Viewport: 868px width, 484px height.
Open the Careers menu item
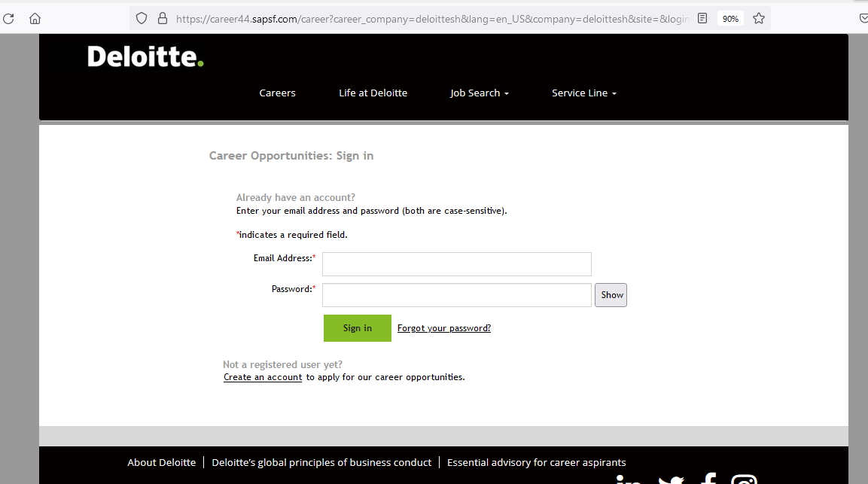point(277,93)
